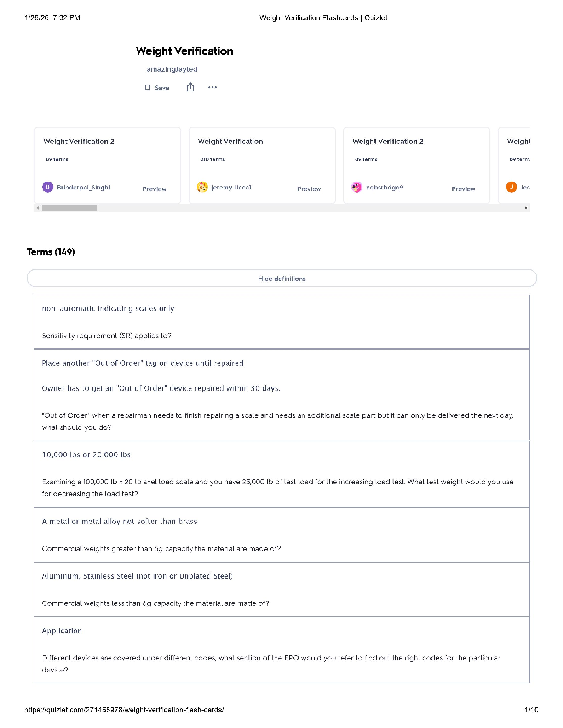Click the carousel right scroll arrow
This screenshot has width=563, height=728.
click(526, 208)
